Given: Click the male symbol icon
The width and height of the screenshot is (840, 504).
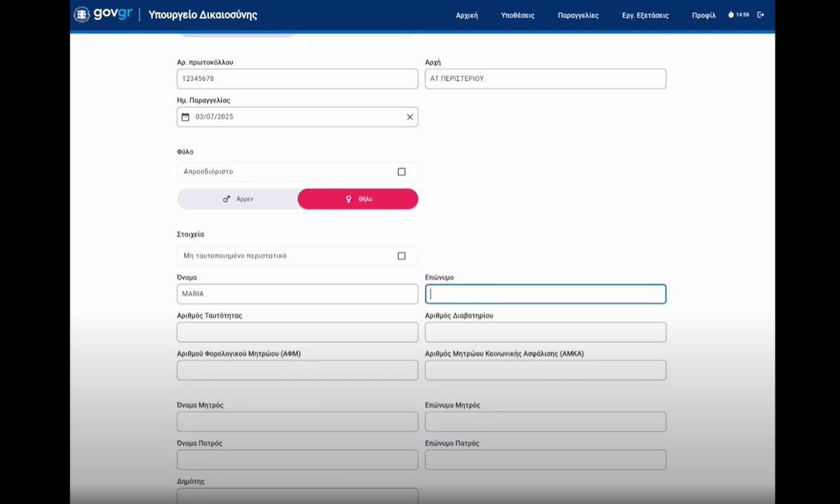Looking at the screenshot, I should (227, 200).
